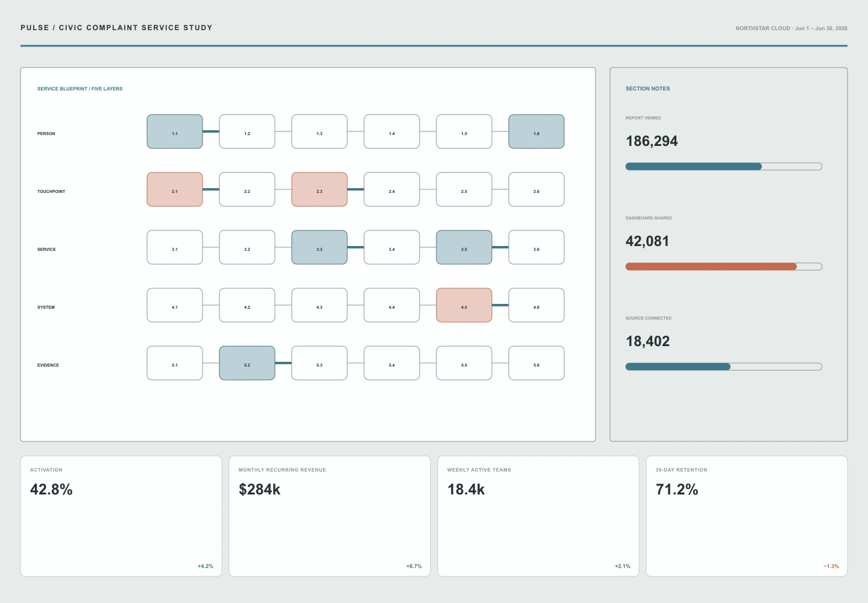Click the +4.2% activation change
Image resolution: width=868 pixels, height=603 pixels.
pos(206,566)
